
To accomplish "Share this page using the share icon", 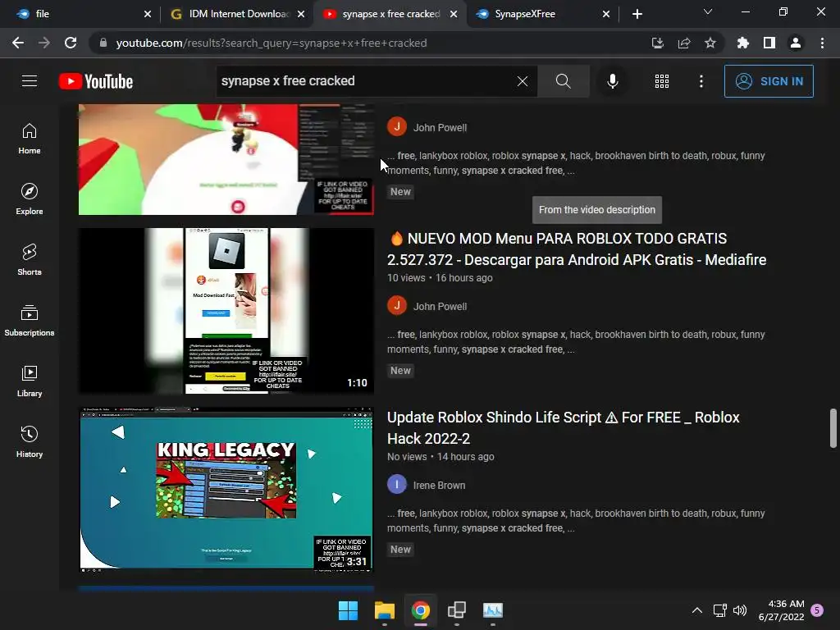I will click(684, 43).
